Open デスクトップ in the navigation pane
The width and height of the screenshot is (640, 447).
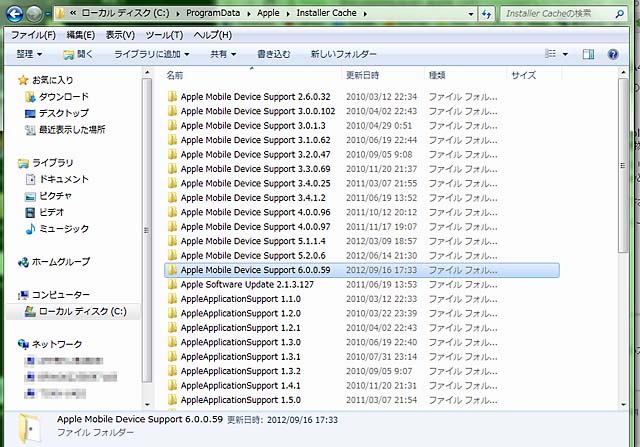pyautogui.click(x=57, y=113)
